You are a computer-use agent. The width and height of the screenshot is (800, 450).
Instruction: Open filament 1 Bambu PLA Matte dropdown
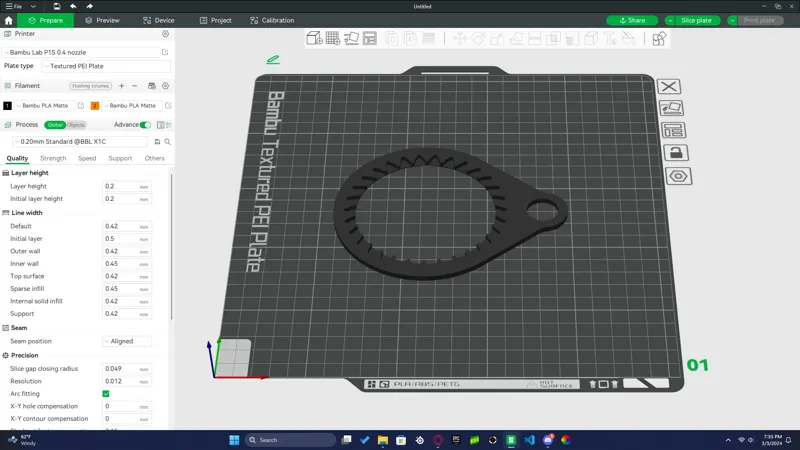coord(45,106)
